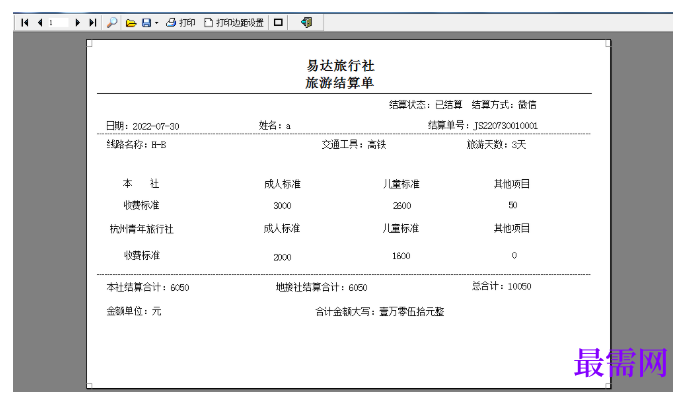The height and width of the screenshot is (394, 686).
Task: Go to the next page
Action: pyautogui.click(x=77, y=22)
